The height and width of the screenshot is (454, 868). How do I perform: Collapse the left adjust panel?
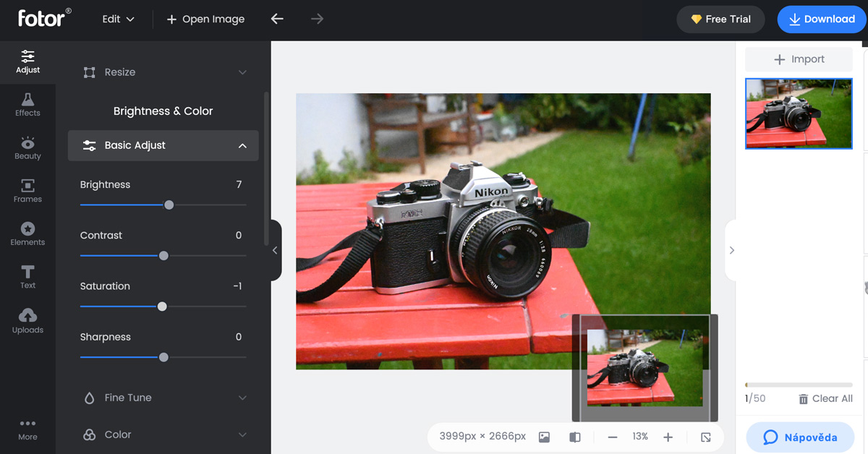[x=275, y=250]
